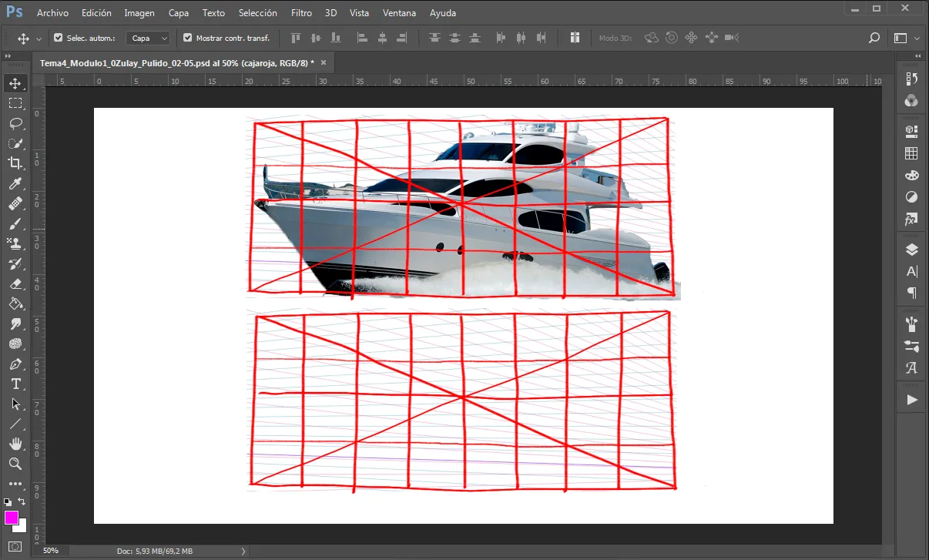This screenshot has width=929, height=560.
Task: Click the Align left edges icon
Action: click(362, 38)
